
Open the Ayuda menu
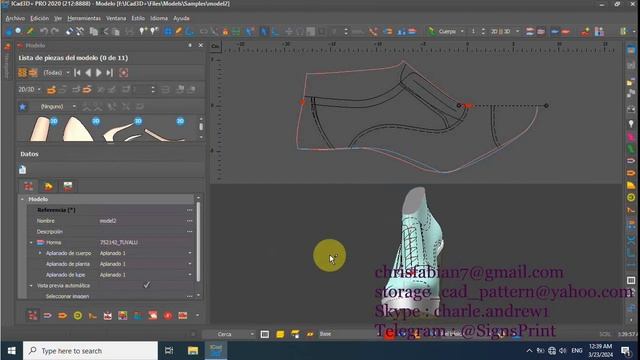pos(181,18)
